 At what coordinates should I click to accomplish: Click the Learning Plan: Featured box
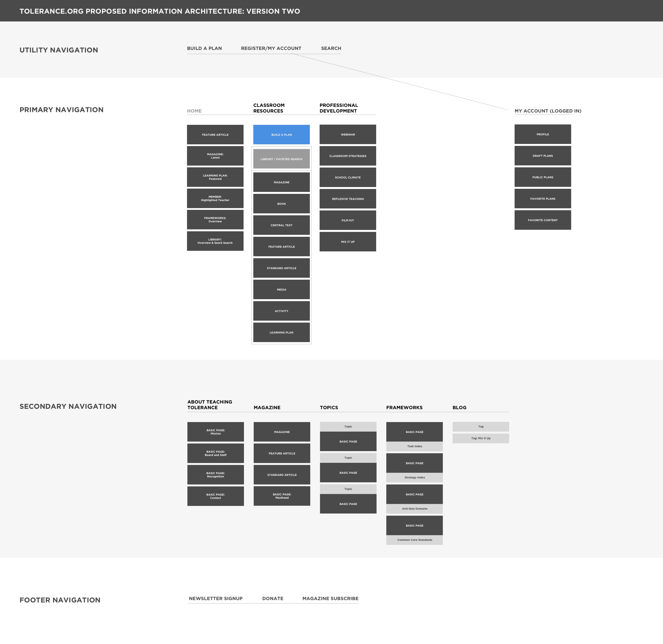coord(215,177)
